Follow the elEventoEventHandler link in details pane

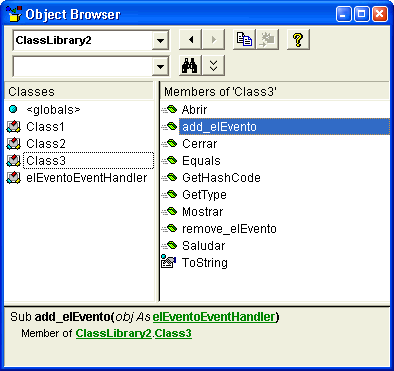click(214, 317)
